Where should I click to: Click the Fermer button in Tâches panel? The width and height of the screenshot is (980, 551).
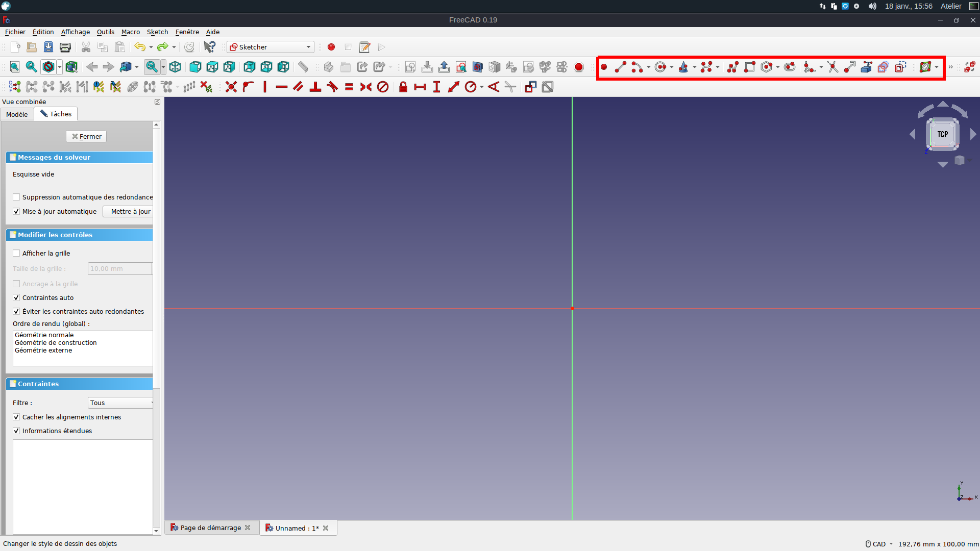pos(86,136)
